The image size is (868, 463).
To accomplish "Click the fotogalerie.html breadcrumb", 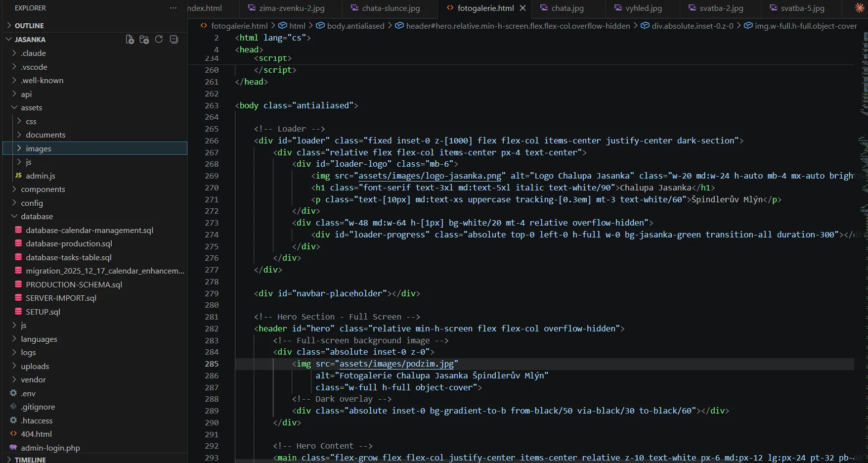I will [239, 26].
